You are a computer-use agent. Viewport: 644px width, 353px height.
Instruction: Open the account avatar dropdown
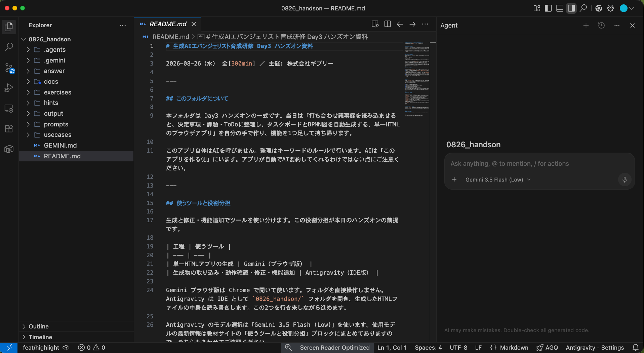tap(627, 8)
